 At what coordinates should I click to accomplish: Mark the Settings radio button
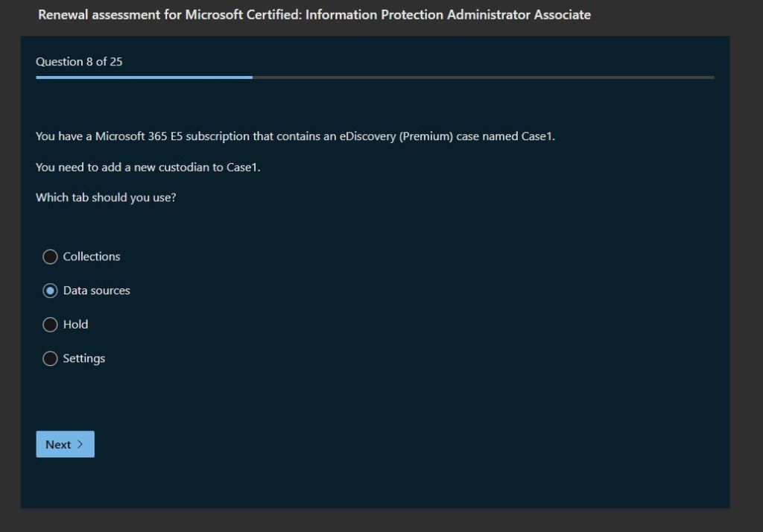coord(50,359)
